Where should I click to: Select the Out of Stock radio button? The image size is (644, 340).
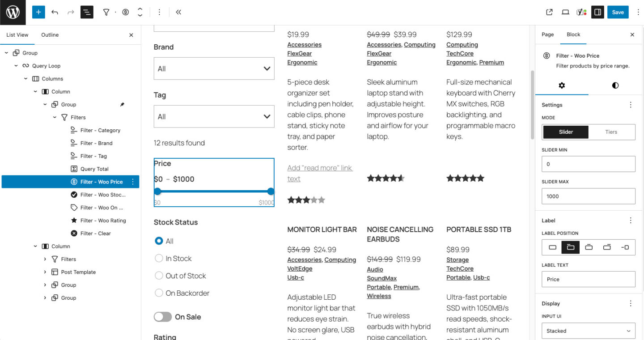(159, 276)
